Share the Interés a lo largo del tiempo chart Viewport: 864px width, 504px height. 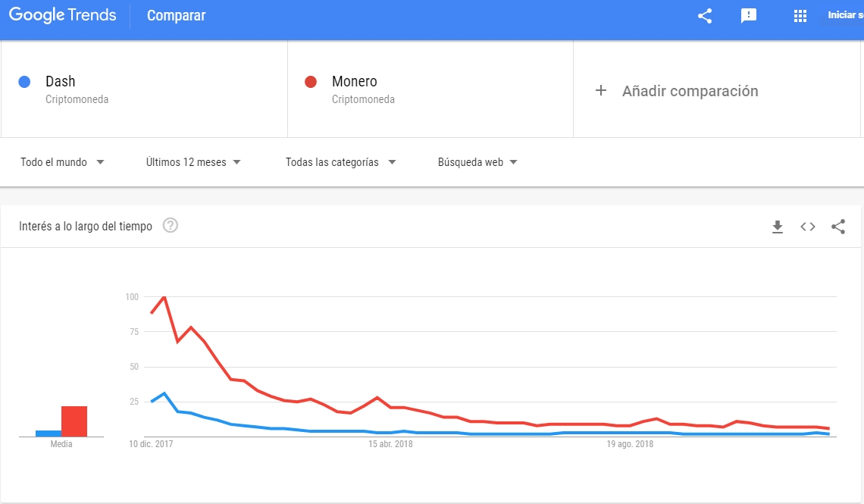pos(838,227)
